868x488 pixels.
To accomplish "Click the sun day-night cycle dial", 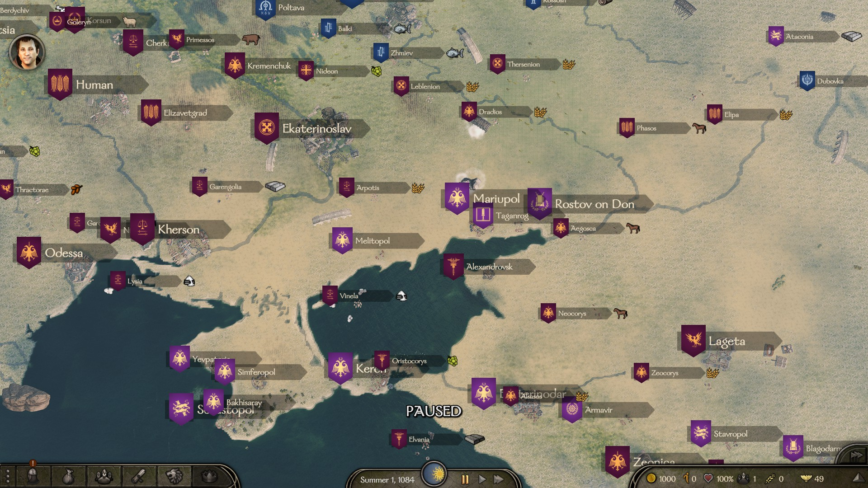I will coord(434,474).
